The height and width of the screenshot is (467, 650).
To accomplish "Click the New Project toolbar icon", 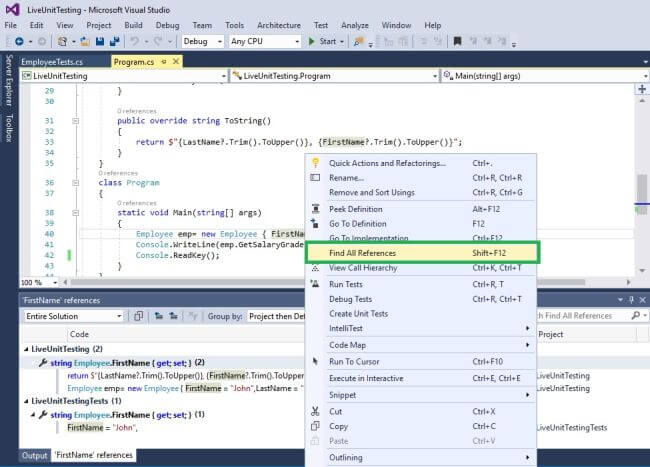I will (62, 41).
